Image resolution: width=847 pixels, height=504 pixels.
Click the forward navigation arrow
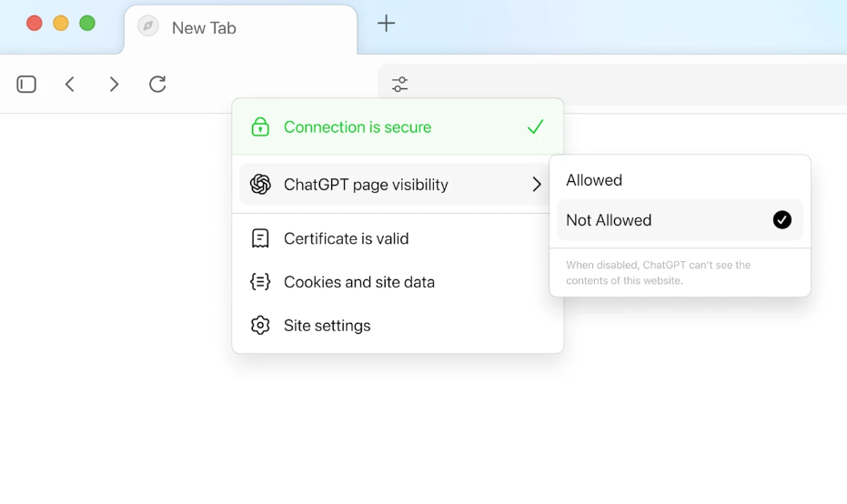tap(114, 85)
